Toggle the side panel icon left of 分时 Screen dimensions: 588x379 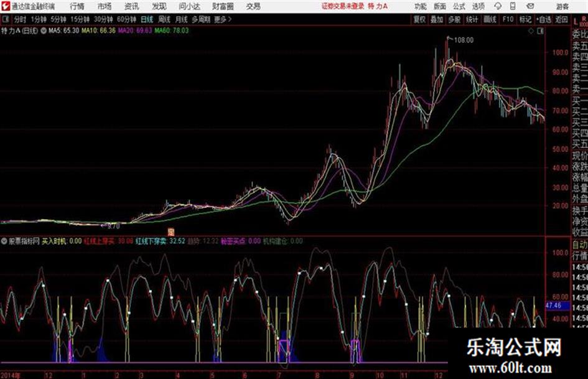pos(5,19)
